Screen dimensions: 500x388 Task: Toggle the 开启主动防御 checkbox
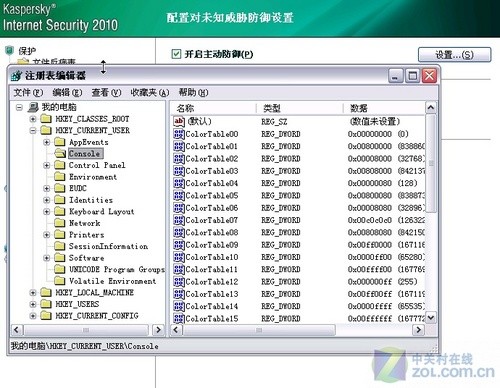point(176,54)
